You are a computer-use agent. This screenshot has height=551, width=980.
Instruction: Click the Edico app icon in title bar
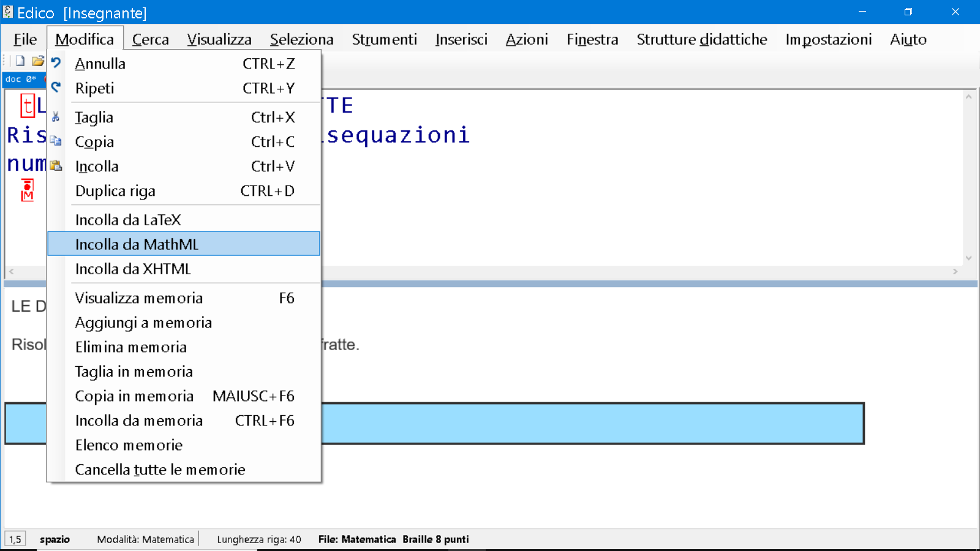coord(8,12)
